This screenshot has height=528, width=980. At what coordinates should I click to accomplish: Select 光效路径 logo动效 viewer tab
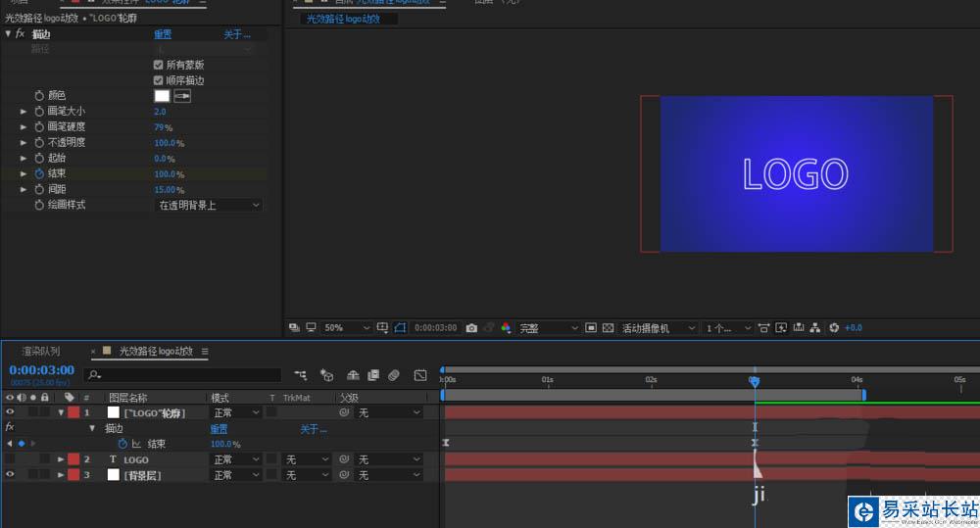343,19
